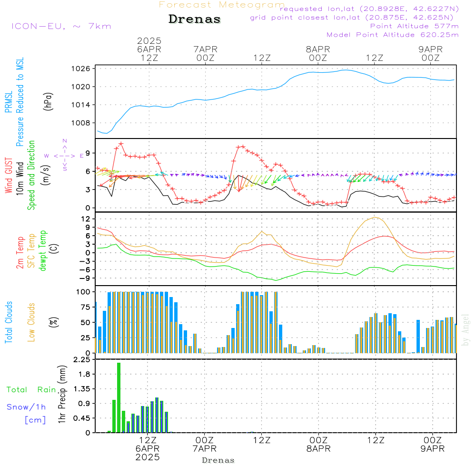The width and height of the screenshot is (476, 476).
Task: Click the 'PRMSL Pressure Reduced to MSL' axis label
Action: (x=14, y=102)
